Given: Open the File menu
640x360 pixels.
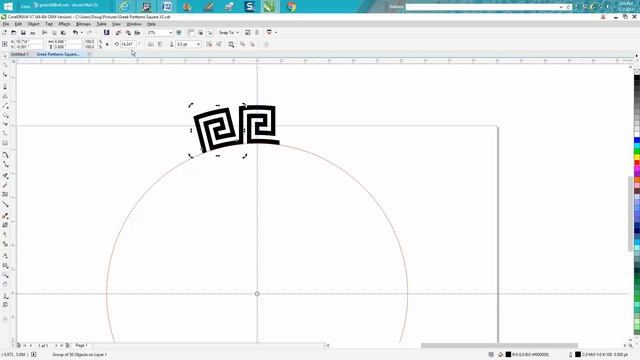Looking at the screenshot, I should coord(6,24).
